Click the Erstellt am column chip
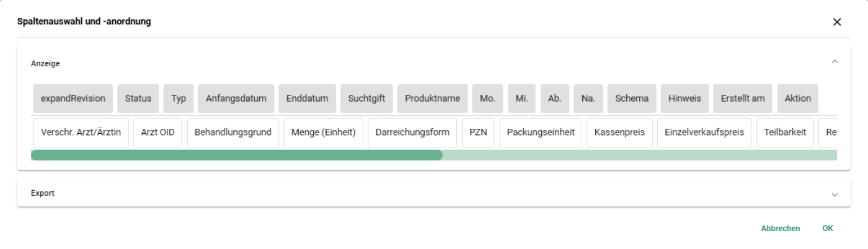This screenshot has width=868, height=249. point(743,98)
